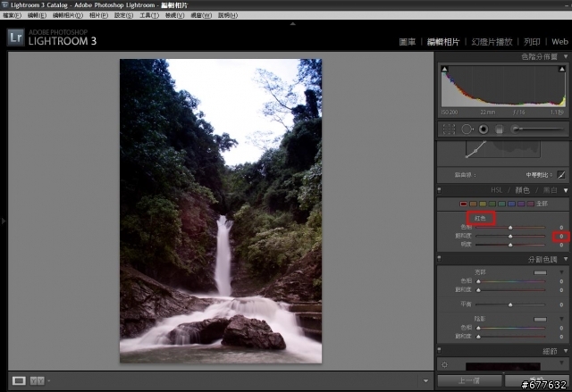The width and height of the screenshot is (572, 392).
Task: Select the red color swatch
Action: click(x=463, y=204)
